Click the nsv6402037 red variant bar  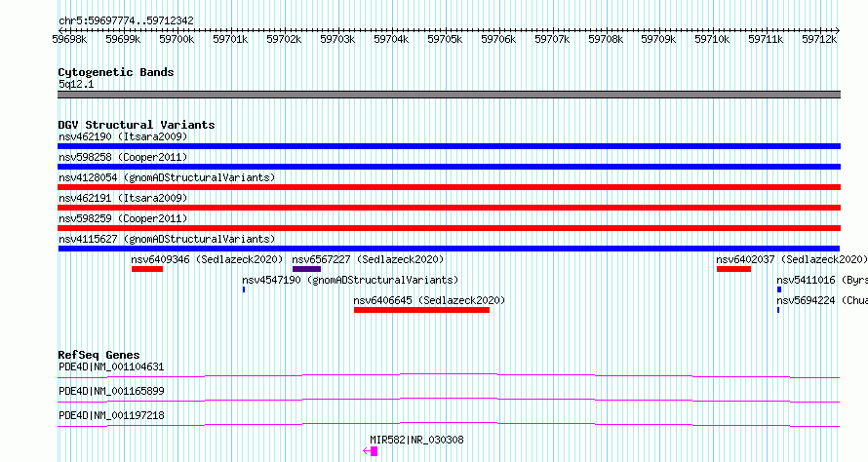click(733, 269)
